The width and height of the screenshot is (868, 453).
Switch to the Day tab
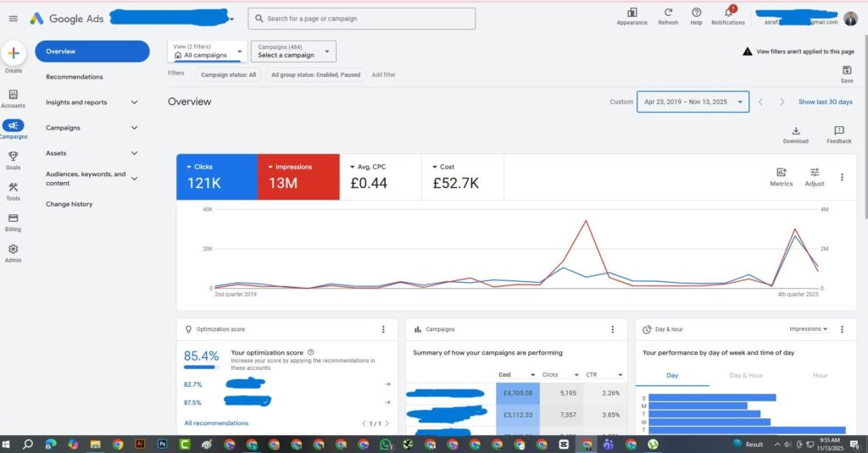(672, 375)
